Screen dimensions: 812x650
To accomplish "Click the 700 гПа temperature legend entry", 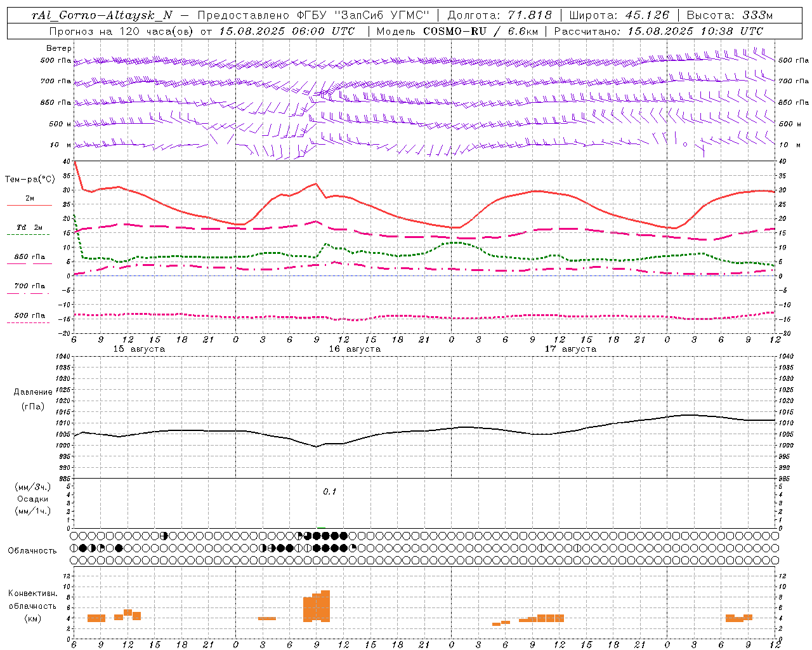I will point(30,286).
